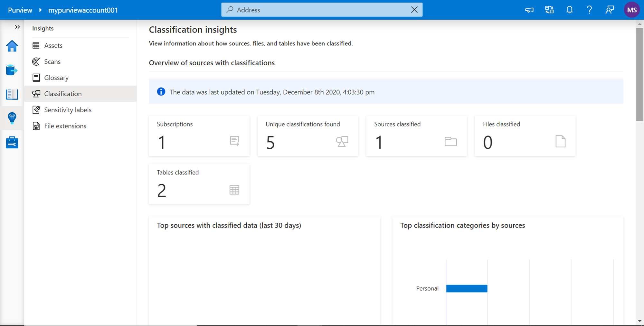
Task: Open the Assets insights page
Action: (x=53, y=46)
